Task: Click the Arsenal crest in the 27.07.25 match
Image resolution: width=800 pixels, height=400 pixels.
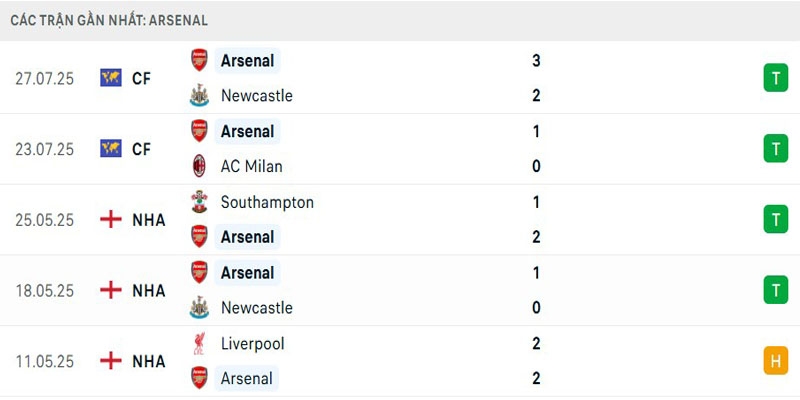Action: coord(199,60)
